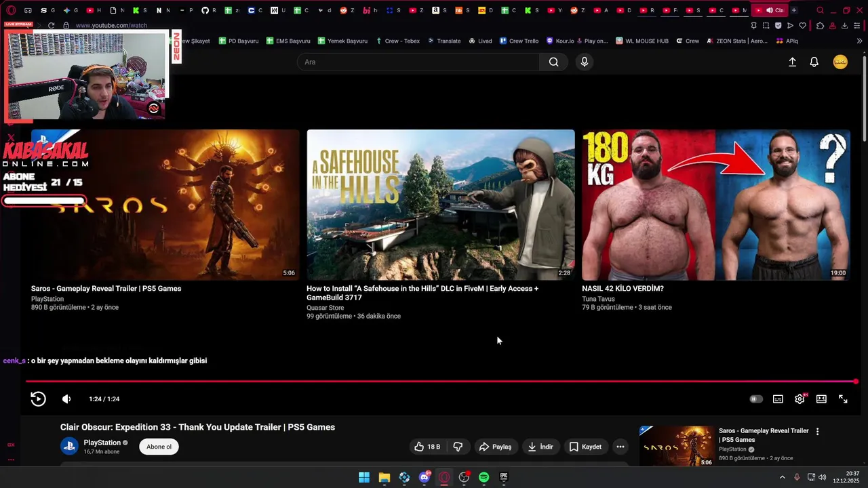Reload the page with the refresh icon

coord(51,25)
